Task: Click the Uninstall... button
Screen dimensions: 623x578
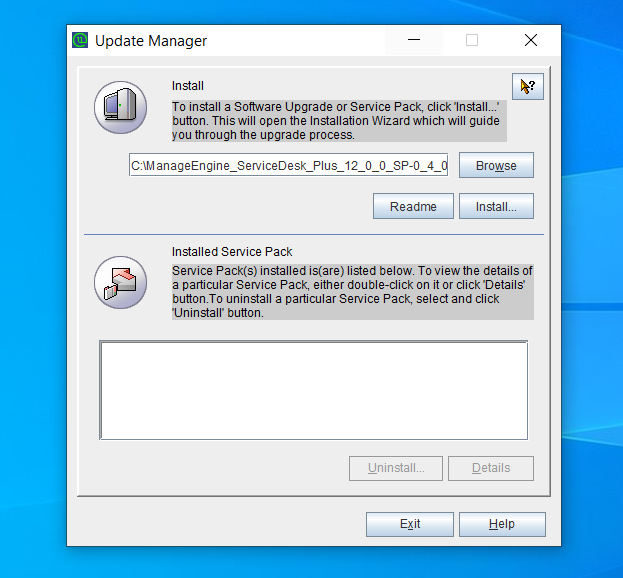Action: point(396,468)
